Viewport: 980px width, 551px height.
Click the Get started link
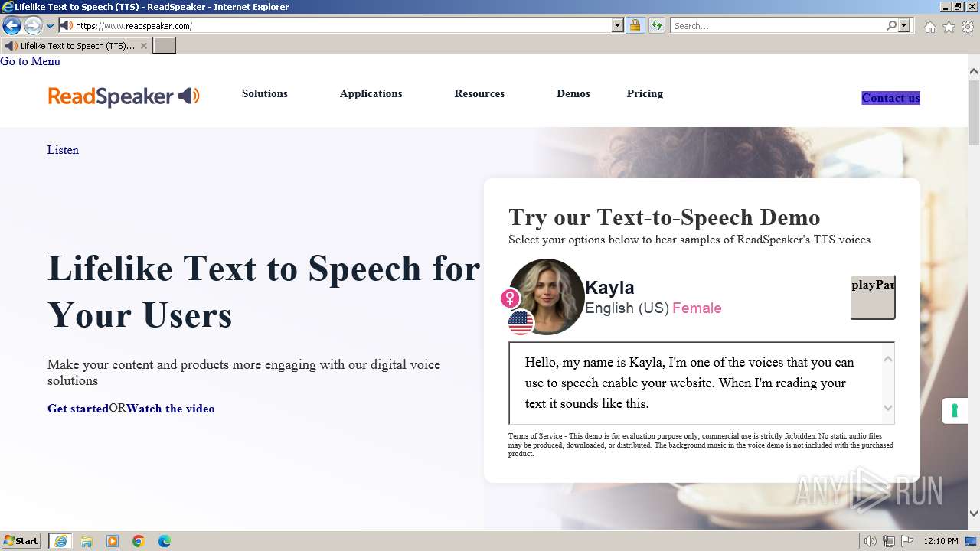point(78,409)
